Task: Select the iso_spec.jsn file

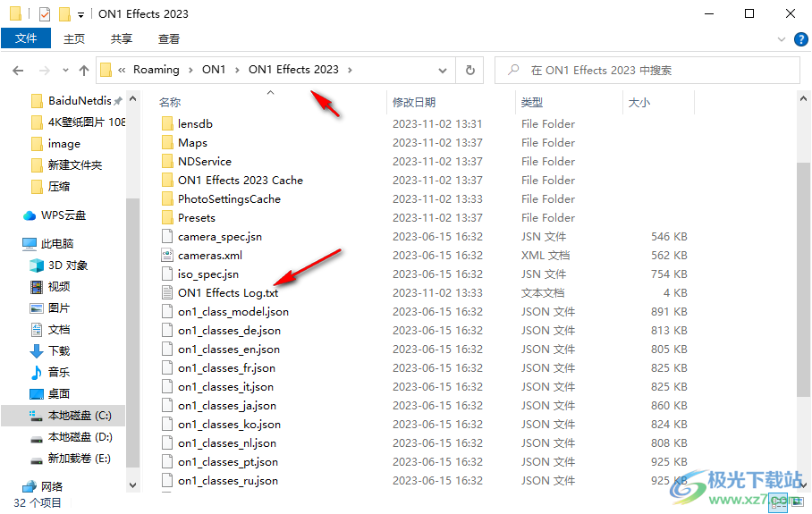Action: tap(208, 274)
